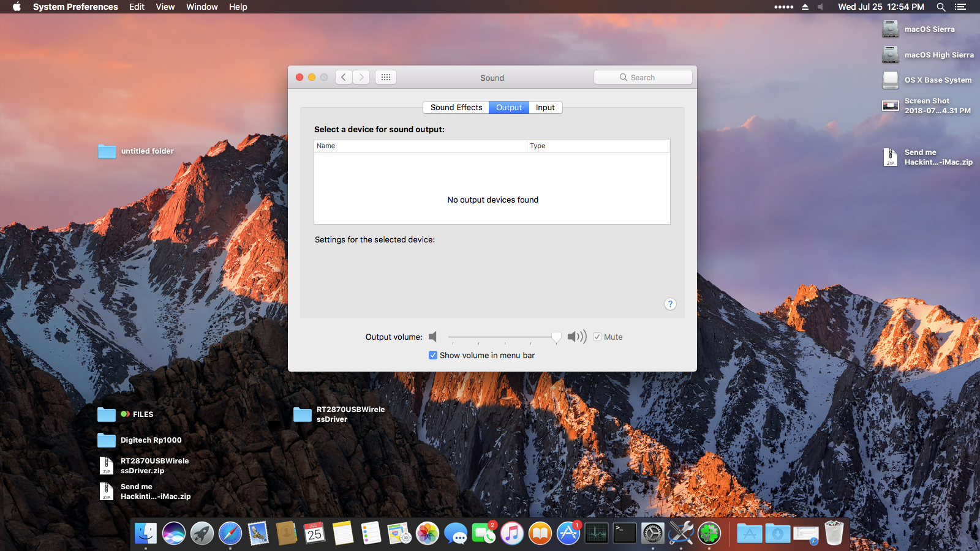Toggle the Mute checkbox

click(597, 337)
